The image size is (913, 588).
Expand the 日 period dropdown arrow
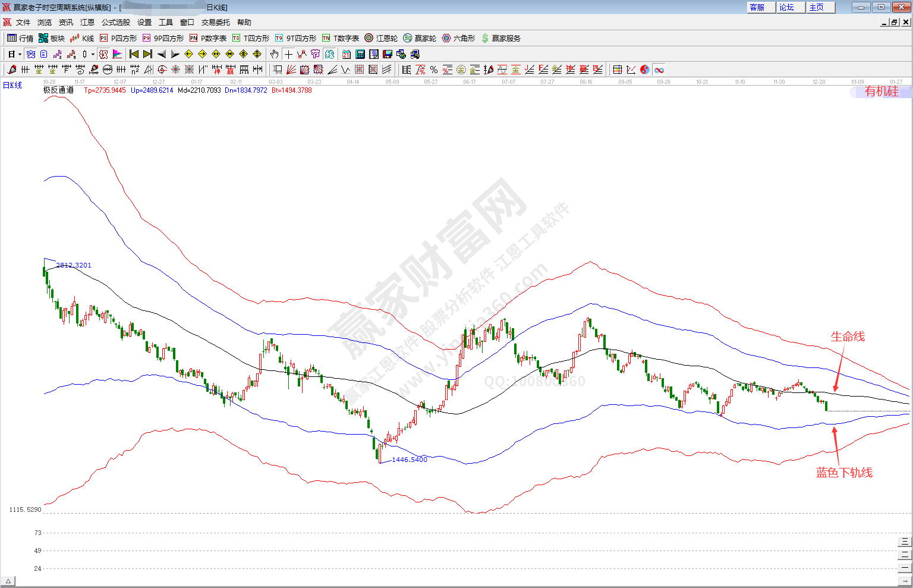click(x=20, y=54)
